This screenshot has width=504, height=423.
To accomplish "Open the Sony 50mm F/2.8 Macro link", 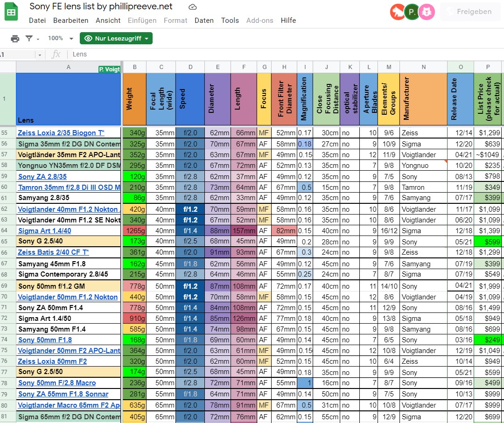I will (x=57, y=383).
